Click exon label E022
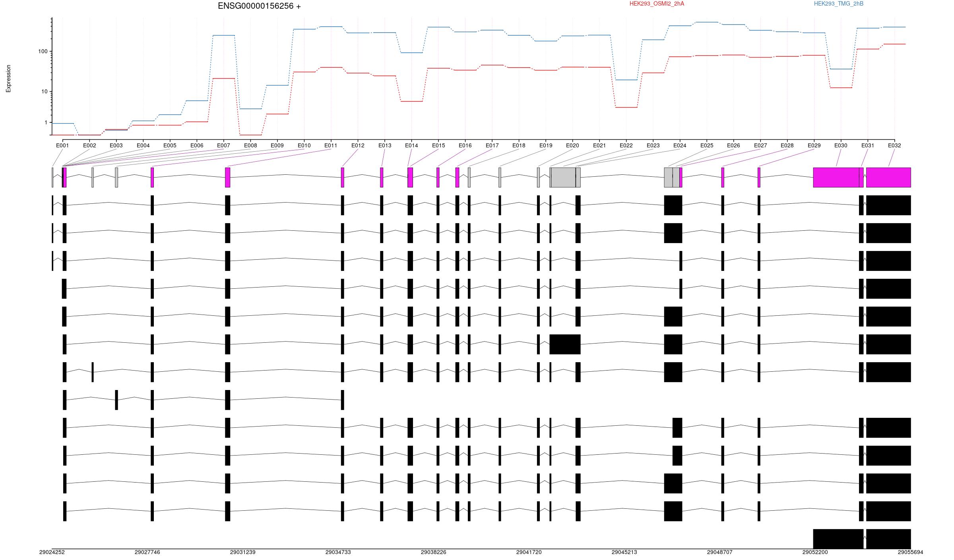Screen dimensions: 954x560 tap(626, 145)
